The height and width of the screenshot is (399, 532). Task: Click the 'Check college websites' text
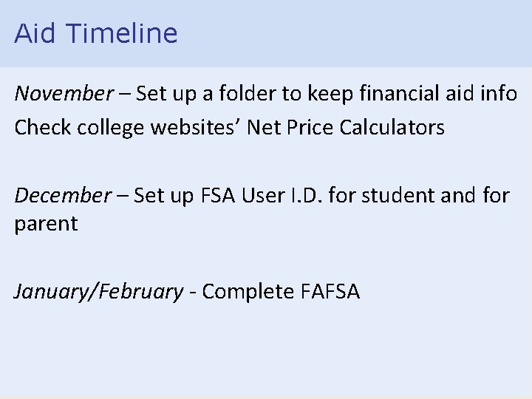tap(126, 128)
